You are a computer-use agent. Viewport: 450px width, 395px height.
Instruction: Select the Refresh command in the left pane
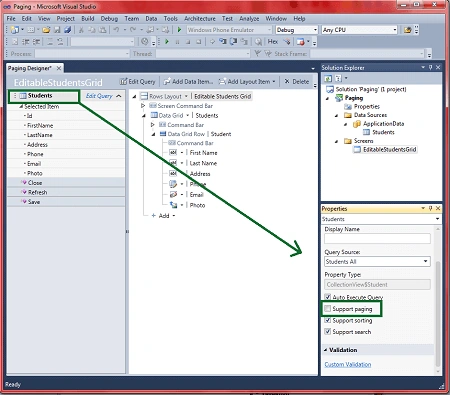pyautogui.click(x=37, y=192)
